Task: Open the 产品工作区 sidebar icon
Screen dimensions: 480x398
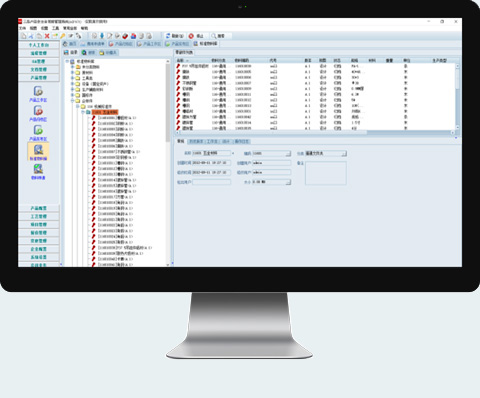Action: [38, 94]
